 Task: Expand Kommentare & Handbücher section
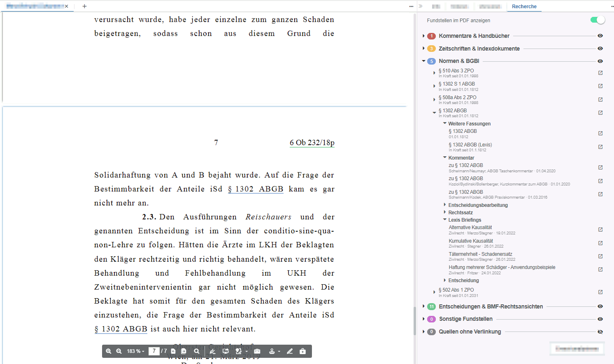pyautogui.click(x=423, y=36)
